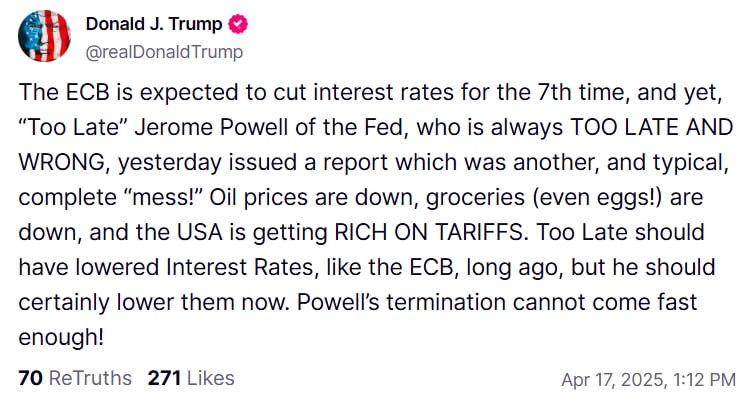Open the American flag profile avatar

pyautogui.click(x=44, y=36)
